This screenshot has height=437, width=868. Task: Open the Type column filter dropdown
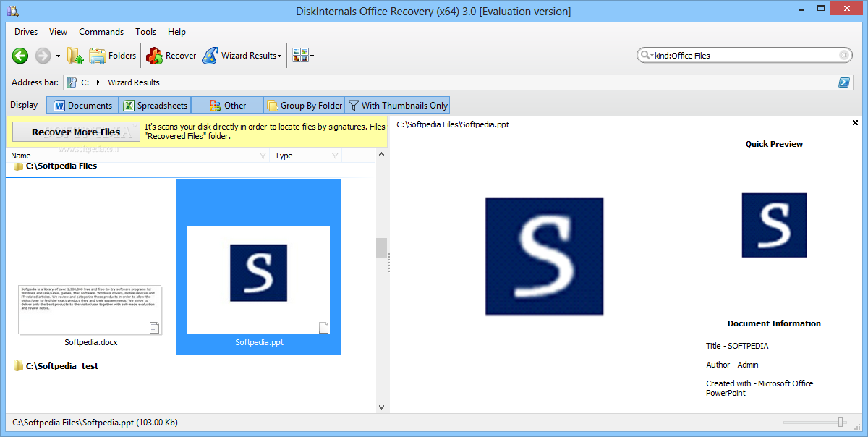pos(335,156)
